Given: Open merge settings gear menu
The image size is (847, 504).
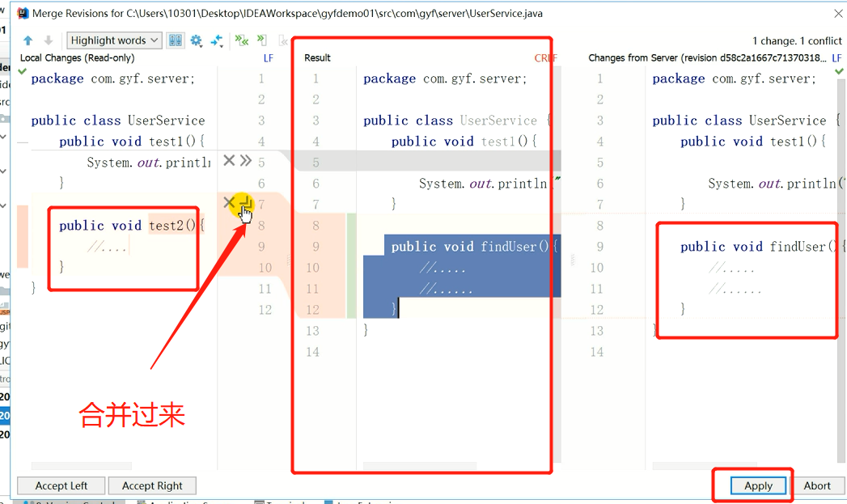Looking at the screenshot, I should pyautogui.click(x=196, y=40).
